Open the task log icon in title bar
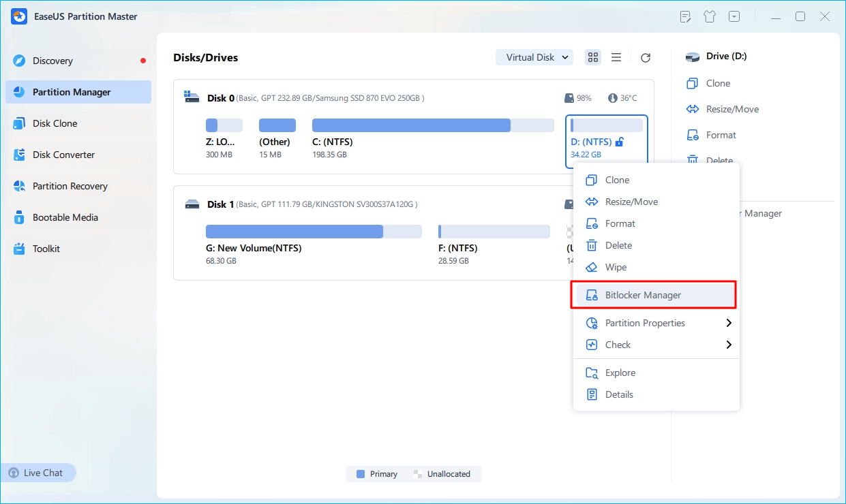This screenshot has height=504, width=846. (x=686, y=16)
